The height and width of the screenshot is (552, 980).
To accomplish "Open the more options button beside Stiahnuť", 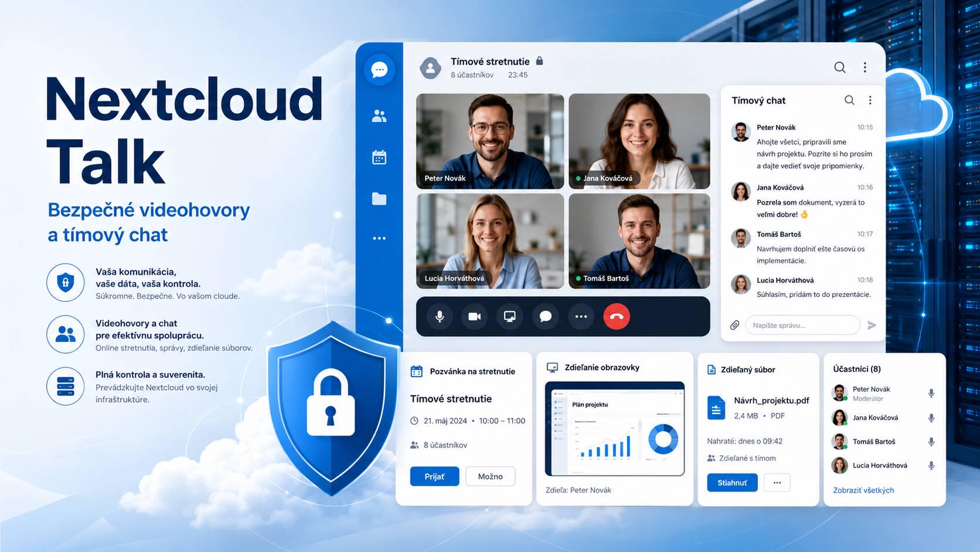I will pyautogui.click(x=777, y=483).
